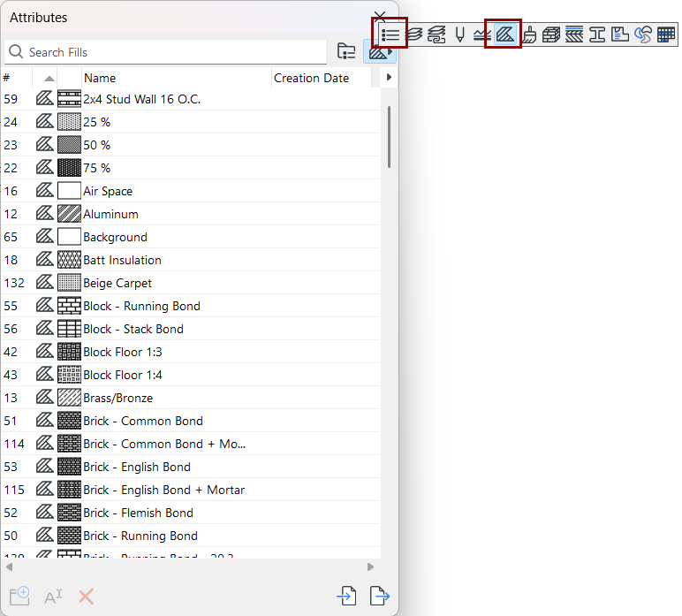Click Rename attribute icon

[x=53, y=597]
